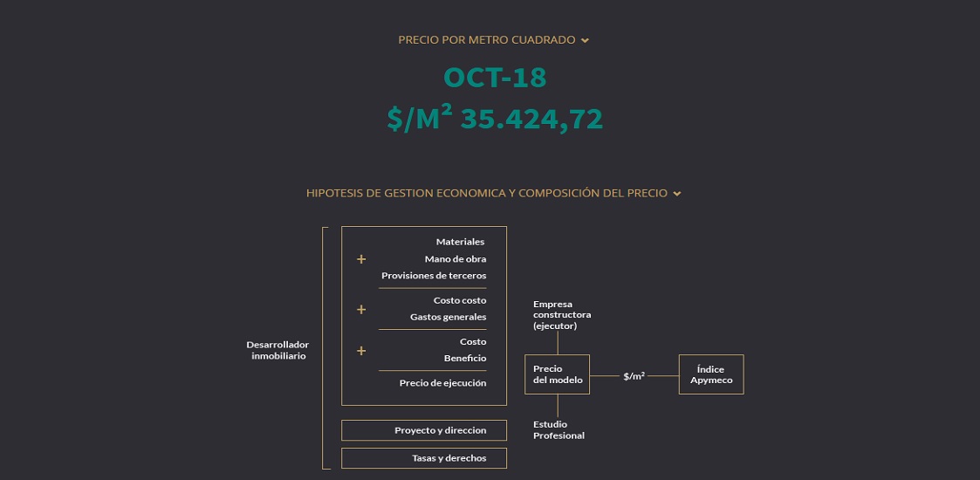The height and width of the screenshot is (480, 980).
Task: Click the Provisiones de terceros label
Action: click(x=434, y=276)
